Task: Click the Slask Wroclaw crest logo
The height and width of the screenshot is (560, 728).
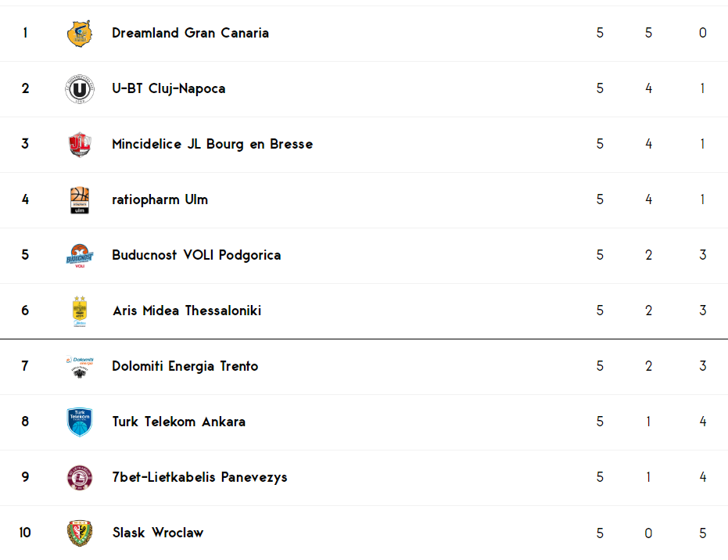Action: (80, 533)
